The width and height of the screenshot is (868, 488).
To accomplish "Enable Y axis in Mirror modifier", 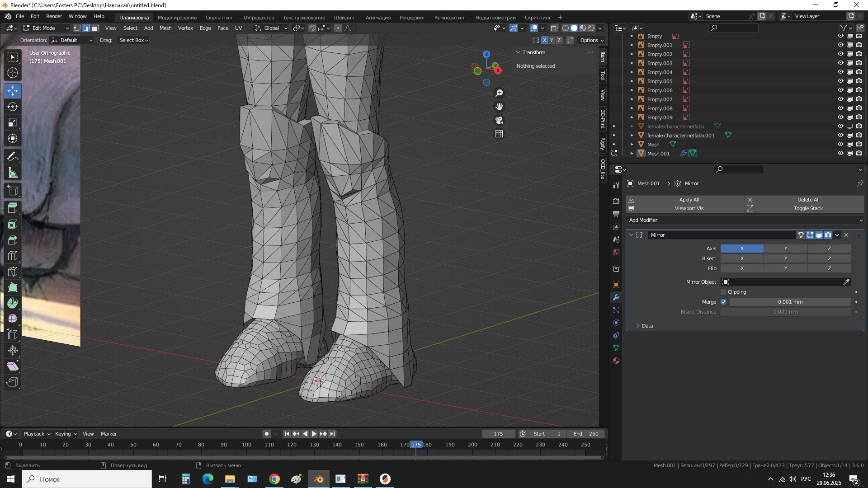I will coord(785,249).
